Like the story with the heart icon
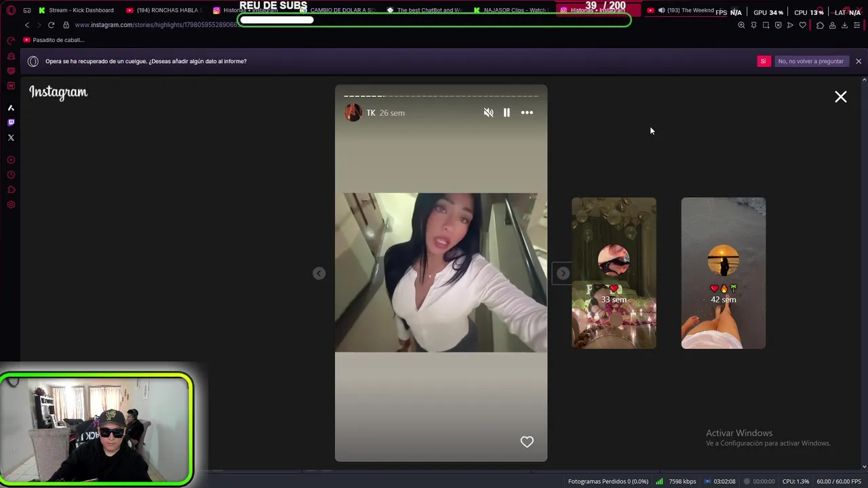 tap(527, 442)
